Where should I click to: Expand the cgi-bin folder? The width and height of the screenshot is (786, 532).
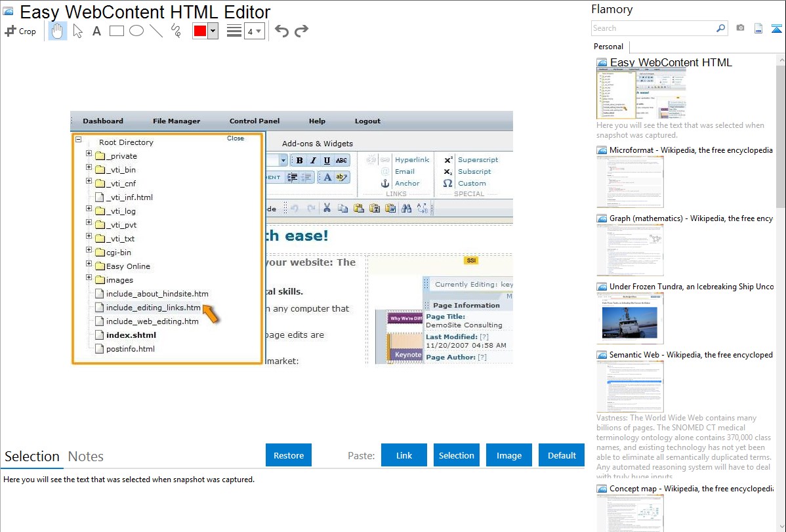pos(89,250)
